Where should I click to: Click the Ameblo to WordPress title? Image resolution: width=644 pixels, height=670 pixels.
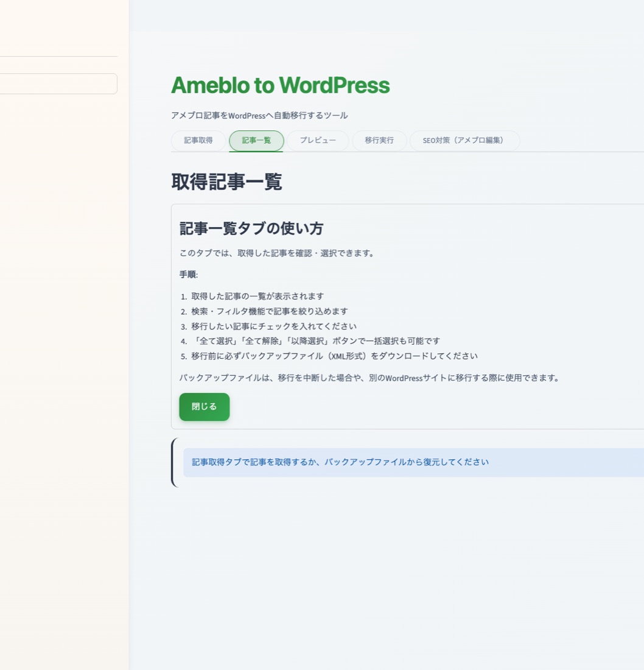[x=280, y=85]
